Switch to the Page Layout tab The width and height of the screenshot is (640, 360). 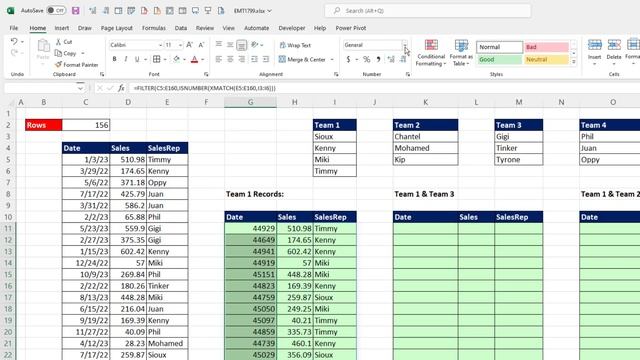pyautogui.click(x=117, y=28)
